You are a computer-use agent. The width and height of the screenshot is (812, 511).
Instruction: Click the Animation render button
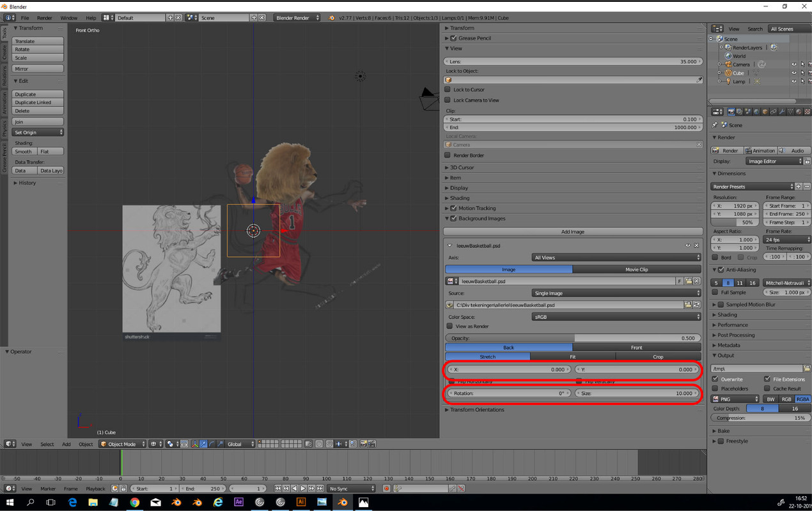point(760,151)
